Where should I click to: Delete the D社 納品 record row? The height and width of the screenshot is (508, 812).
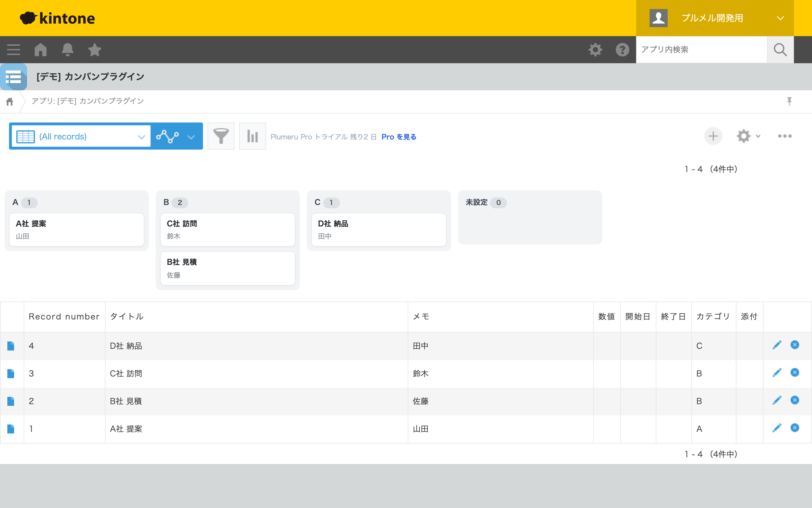[795, 345]
